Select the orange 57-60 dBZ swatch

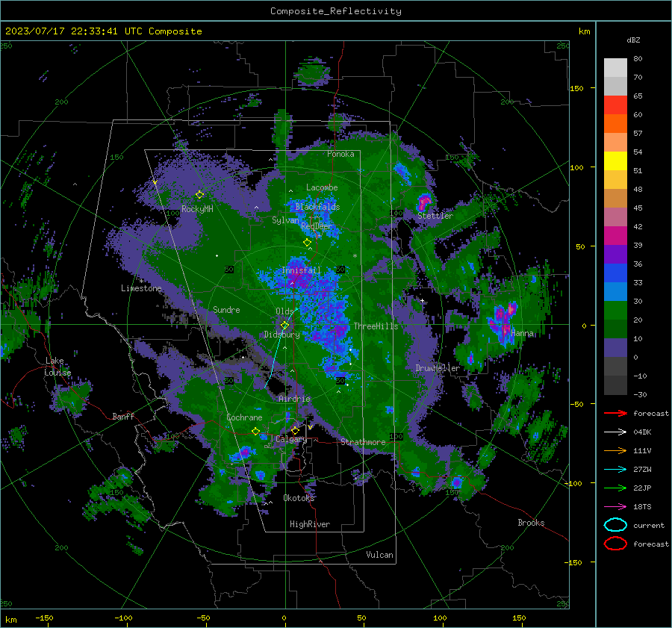615,124
